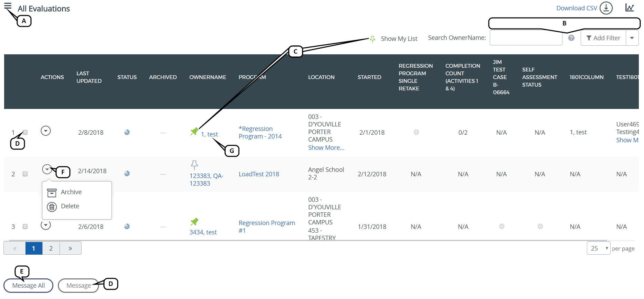Open the hamburger navigation menu
The image size is (644, 299).
pos(8,7)
